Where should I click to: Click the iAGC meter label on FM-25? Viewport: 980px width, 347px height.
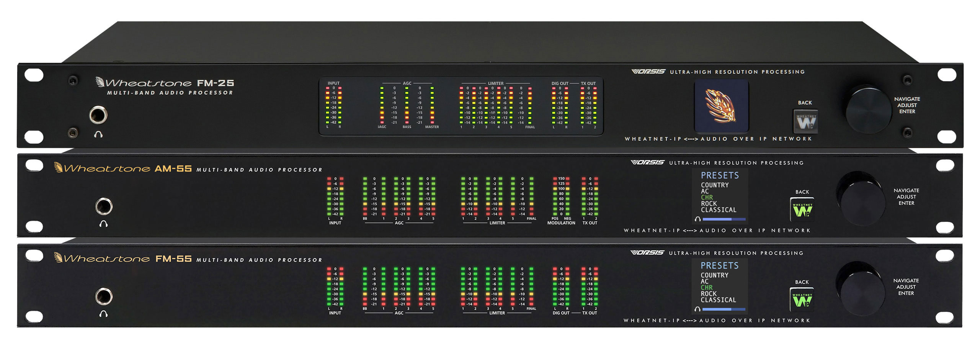pyautogui.click(x=382, y=127)
